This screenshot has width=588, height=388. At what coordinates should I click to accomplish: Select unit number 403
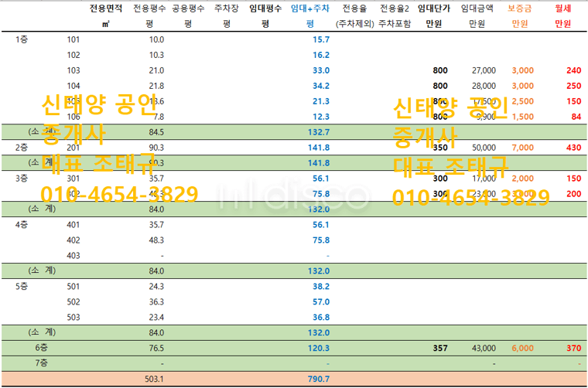point(73,256)
